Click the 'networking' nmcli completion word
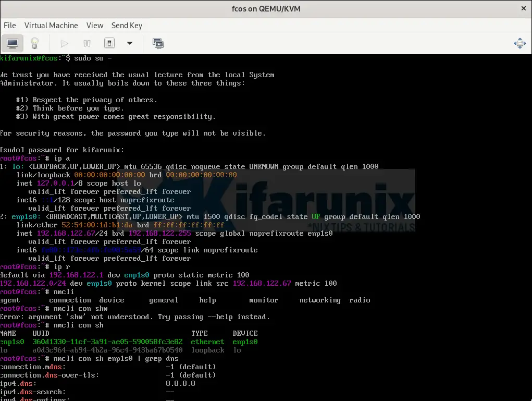This screenshot has height=401, width=532. pos(320,300)
